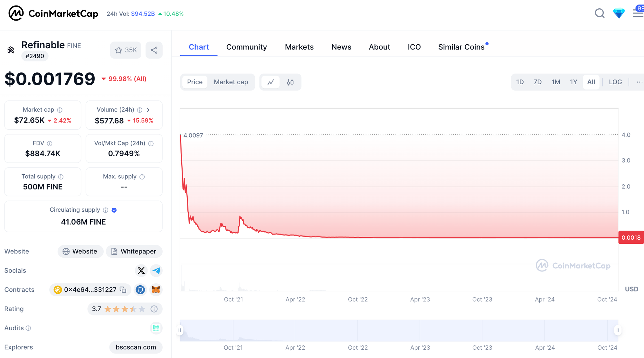Switch chart to candlestick view

click(290, 82)
